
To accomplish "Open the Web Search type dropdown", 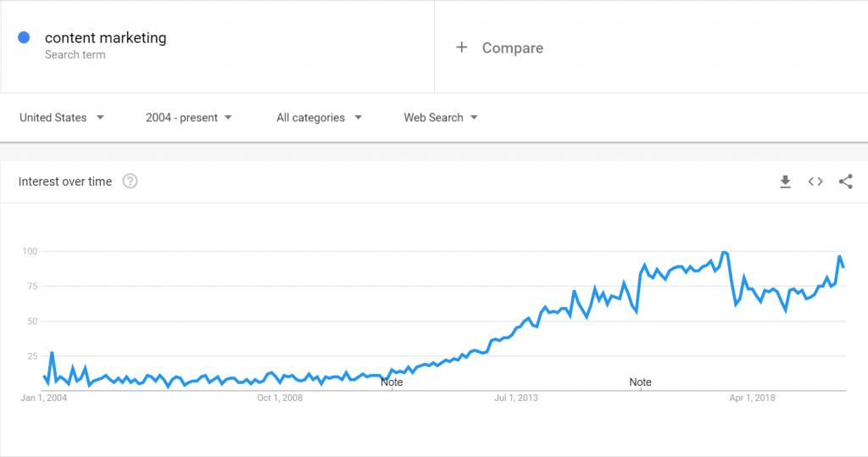I will click(441, 118).
